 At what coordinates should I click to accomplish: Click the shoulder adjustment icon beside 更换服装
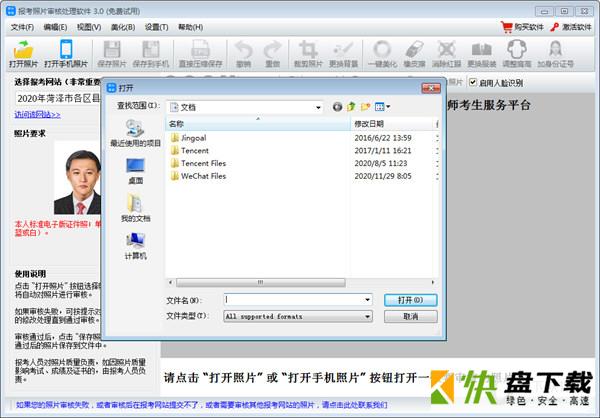tap(517, 49)
